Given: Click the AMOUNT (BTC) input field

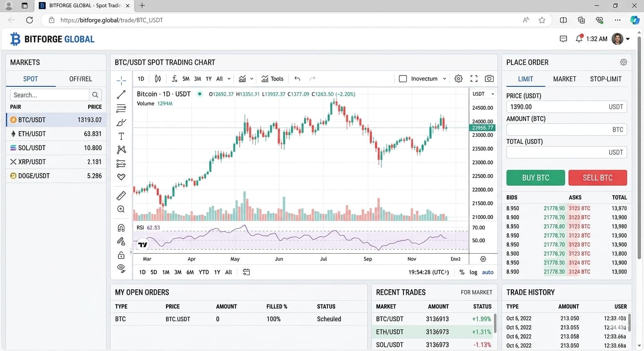Looking at the screenshot, I should pos(567,129).
